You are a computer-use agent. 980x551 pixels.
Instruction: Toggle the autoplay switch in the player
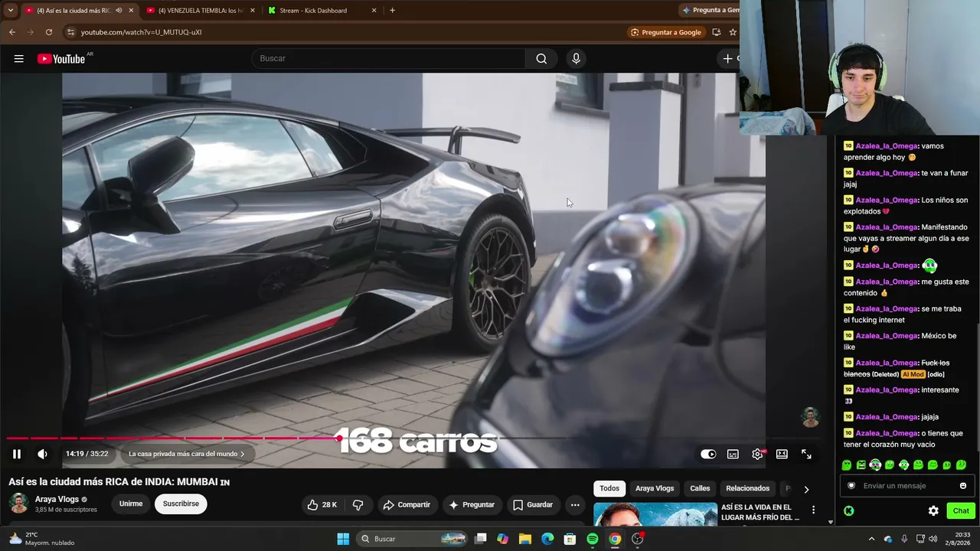tap(708, 454)
